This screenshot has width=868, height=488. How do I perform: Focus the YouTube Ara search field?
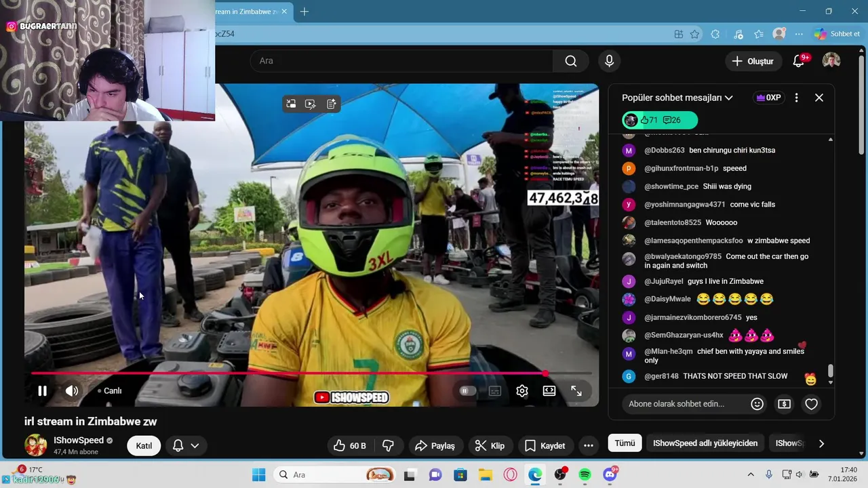[x=403, y=61]
